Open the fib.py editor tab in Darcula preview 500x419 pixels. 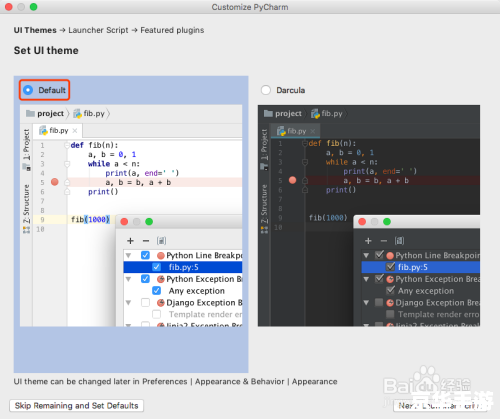295,131
